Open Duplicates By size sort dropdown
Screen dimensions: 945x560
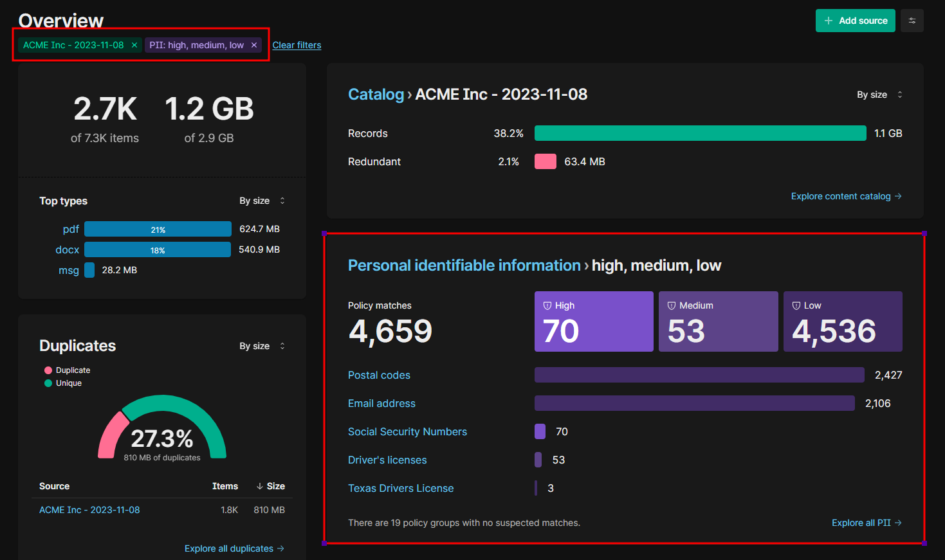pyautogui.click(x=262, y=346)
